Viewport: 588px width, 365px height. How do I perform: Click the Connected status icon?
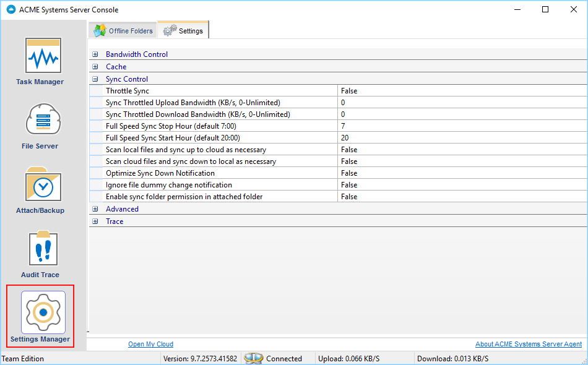(254, 358)
